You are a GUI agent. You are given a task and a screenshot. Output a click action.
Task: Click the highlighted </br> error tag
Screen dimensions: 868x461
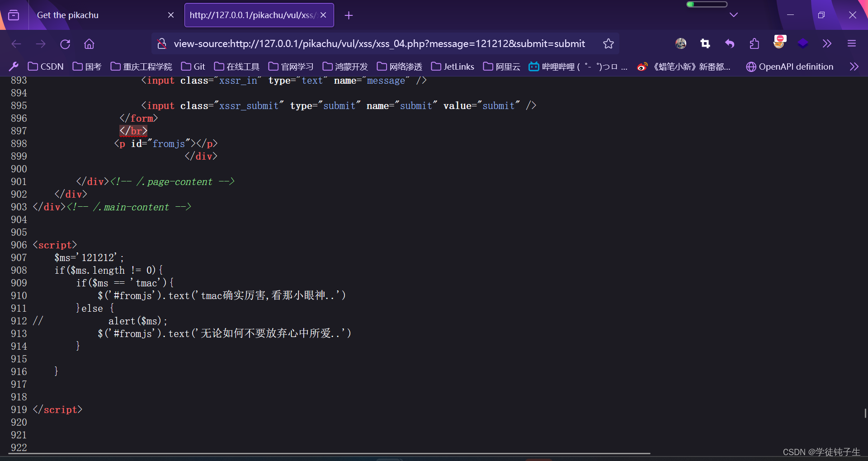133,131
